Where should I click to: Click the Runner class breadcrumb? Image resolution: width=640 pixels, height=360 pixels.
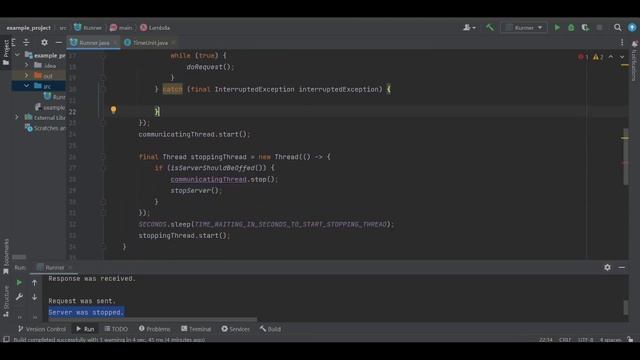click(88, 28)
